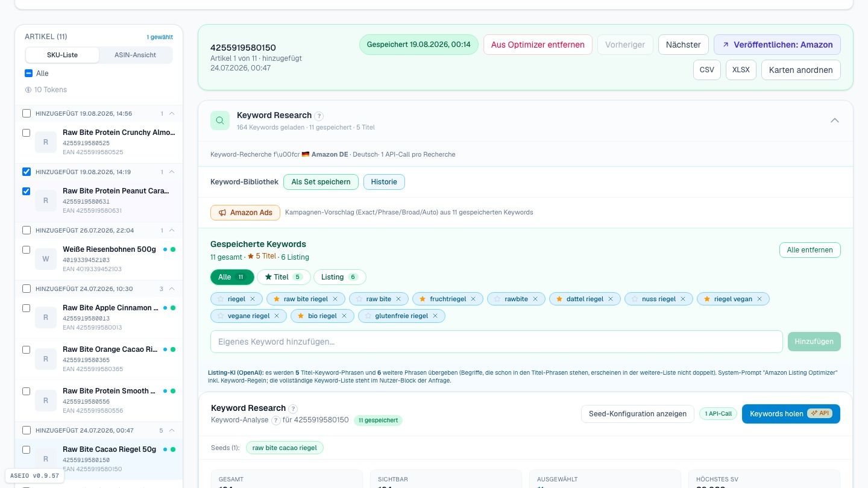Toggle star on 'nuss riegel' keyword
The width and height of the screenshot is (868, 488).
[635, 299]
